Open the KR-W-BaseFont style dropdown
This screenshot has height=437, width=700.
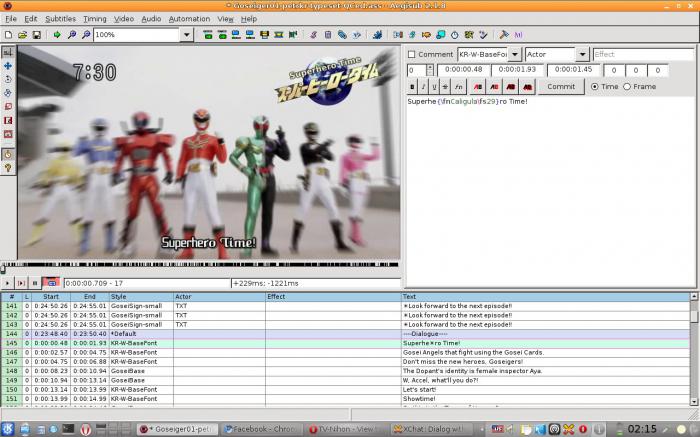coord(515,54)
